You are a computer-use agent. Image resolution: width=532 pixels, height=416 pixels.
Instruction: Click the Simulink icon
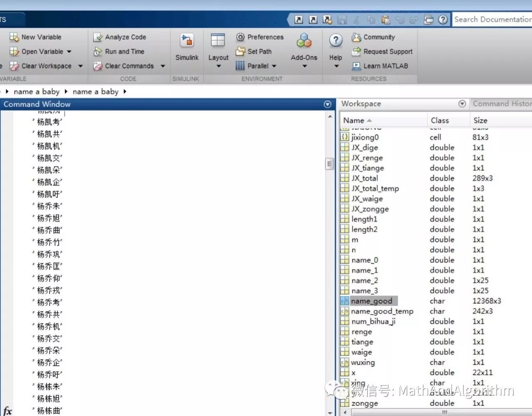click(187, 41)
